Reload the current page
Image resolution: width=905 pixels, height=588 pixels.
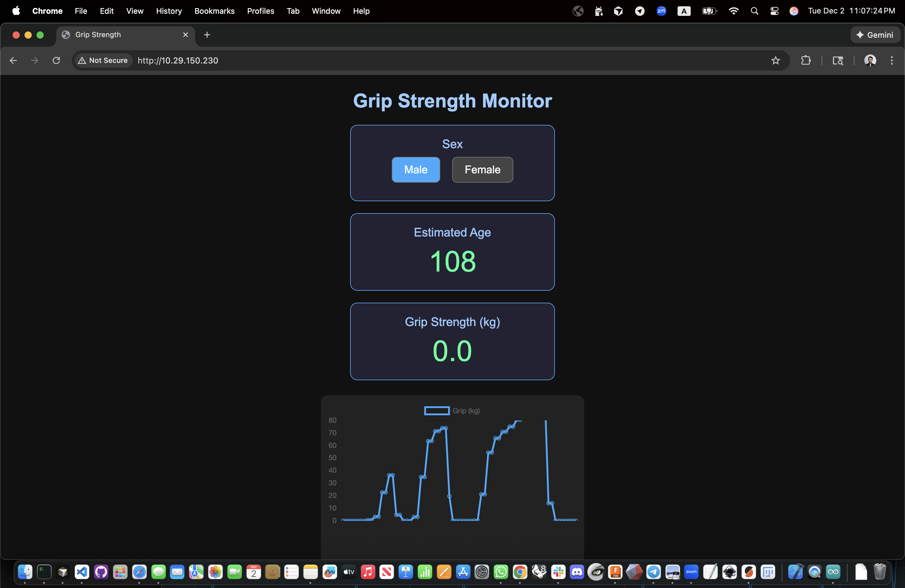point(56,60)
